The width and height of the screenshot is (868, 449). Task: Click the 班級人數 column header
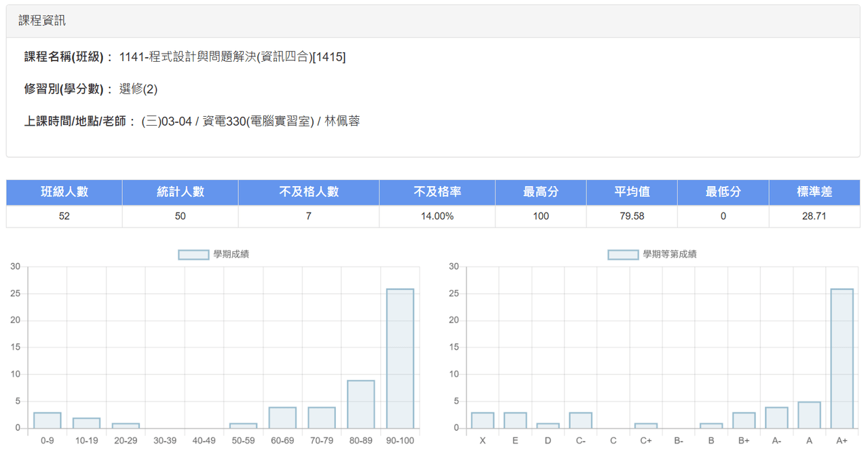click(64, 192)
